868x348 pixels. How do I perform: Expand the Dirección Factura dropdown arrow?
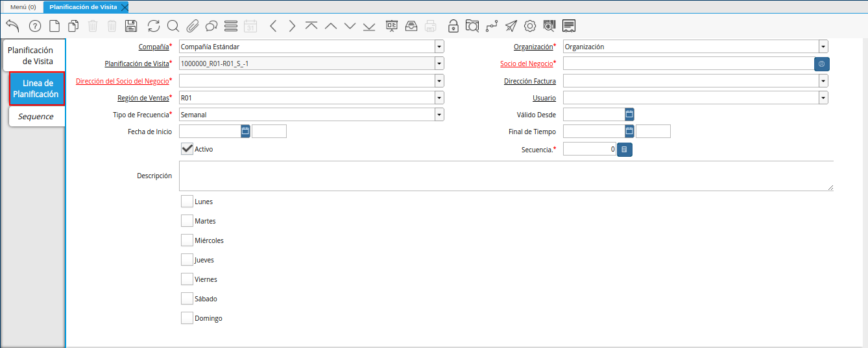(x=823, y=80)
